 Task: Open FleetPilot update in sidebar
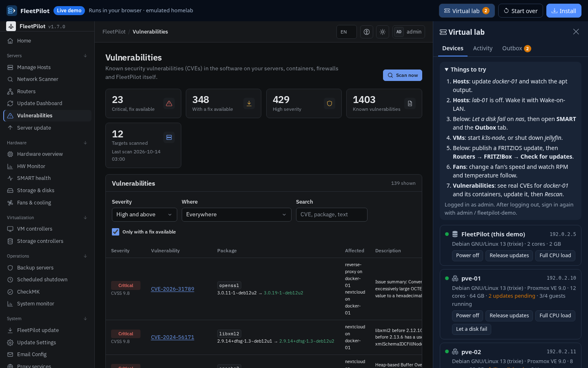tap(47, 330)
